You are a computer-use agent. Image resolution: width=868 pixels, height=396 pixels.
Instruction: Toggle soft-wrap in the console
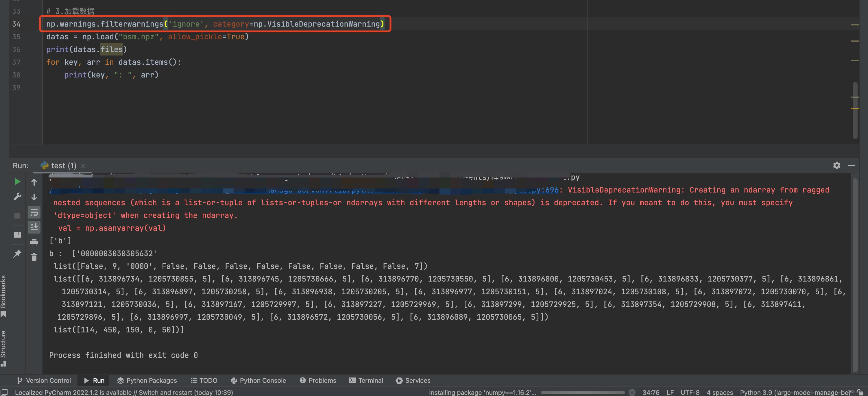(x=34, y=212)
